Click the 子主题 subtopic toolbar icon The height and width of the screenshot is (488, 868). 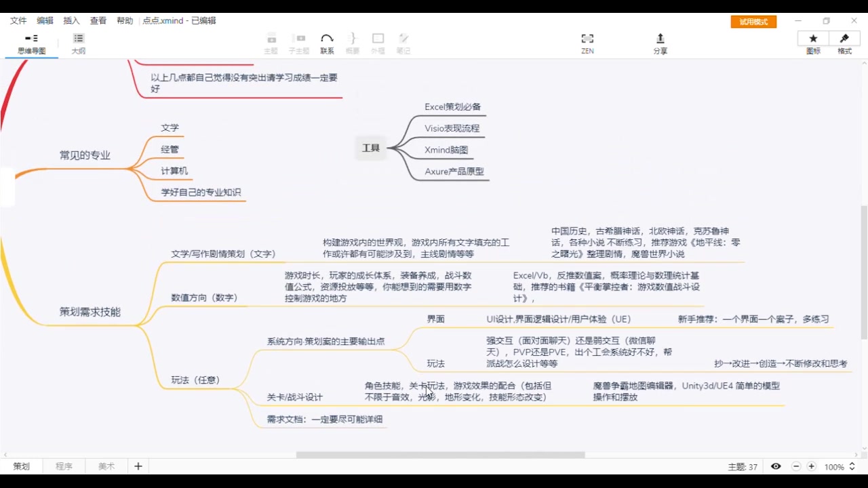point(298,43)
